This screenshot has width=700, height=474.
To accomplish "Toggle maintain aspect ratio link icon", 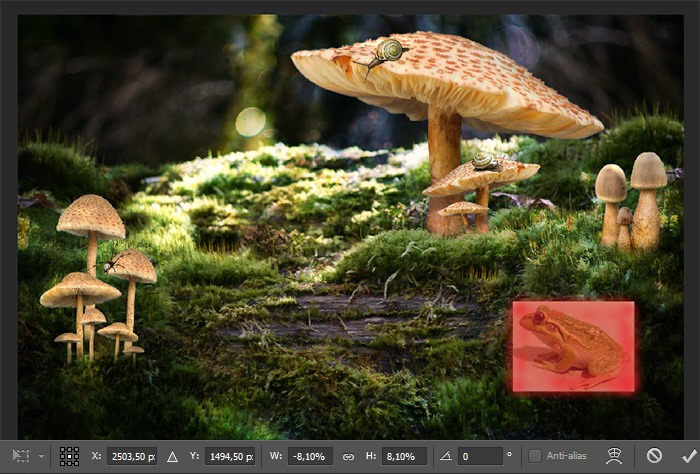I will 348,457.
